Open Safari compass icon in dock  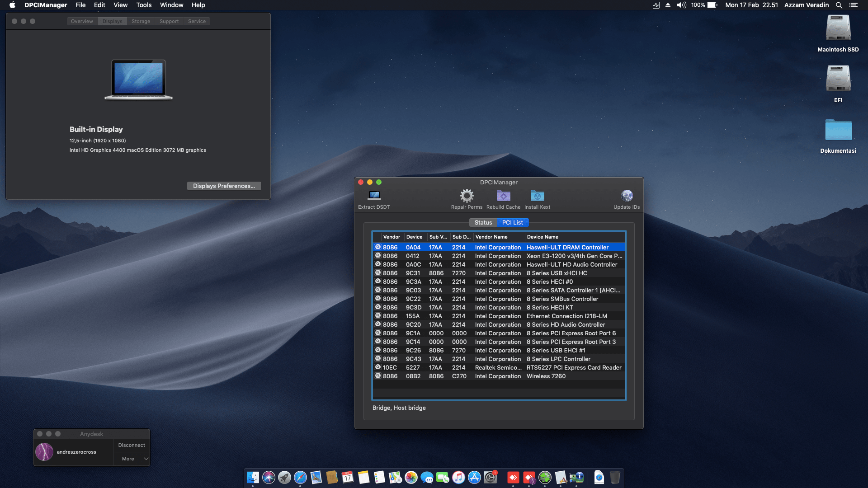click(300, 477)
